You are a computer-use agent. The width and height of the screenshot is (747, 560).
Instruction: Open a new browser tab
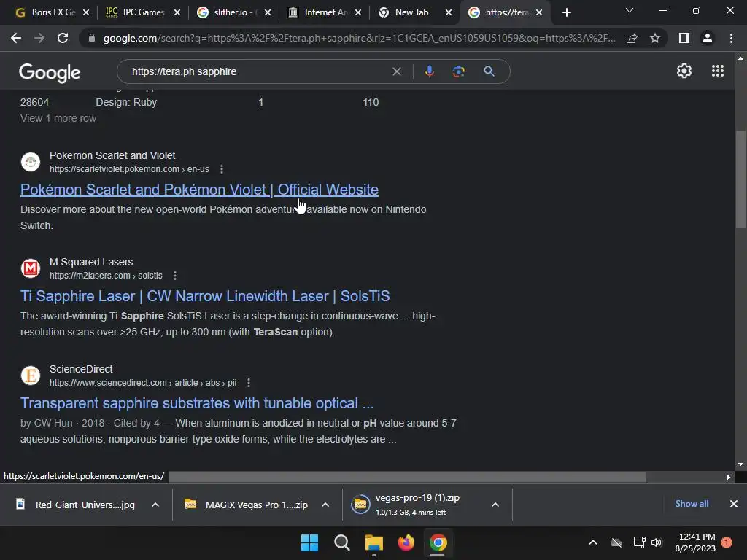point(566,12)
